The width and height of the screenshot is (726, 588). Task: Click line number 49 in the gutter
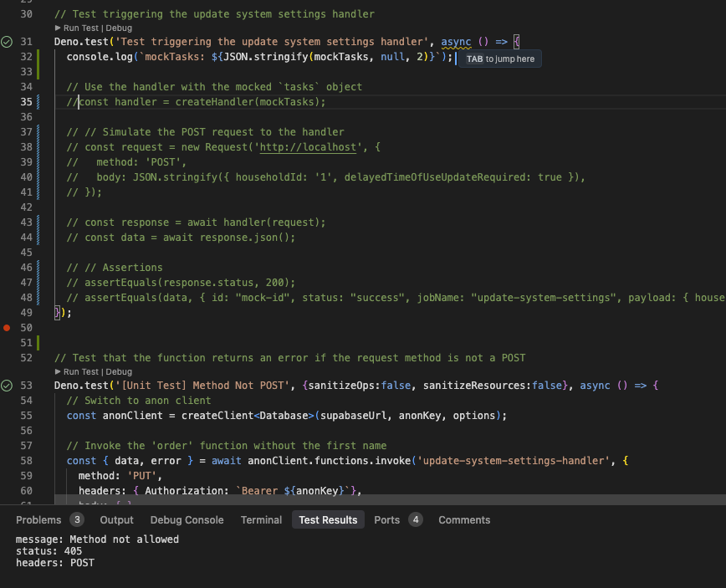[x=27, y=313]
